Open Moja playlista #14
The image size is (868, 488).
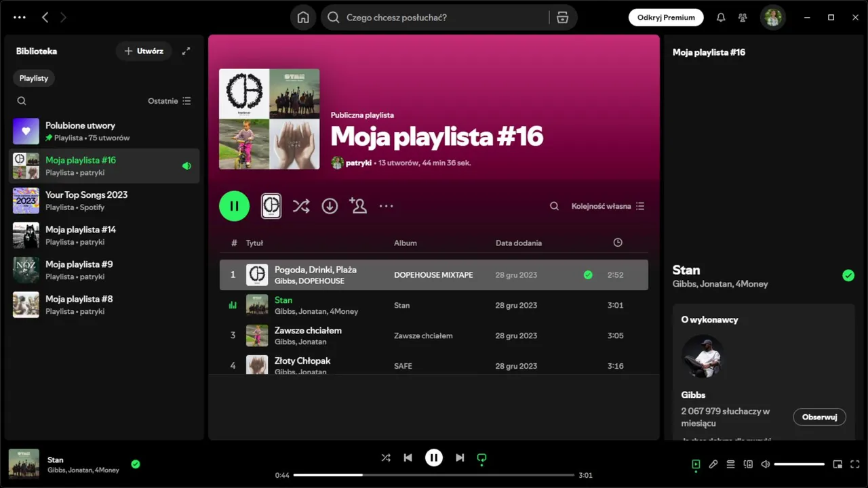[x=104, y=235]
